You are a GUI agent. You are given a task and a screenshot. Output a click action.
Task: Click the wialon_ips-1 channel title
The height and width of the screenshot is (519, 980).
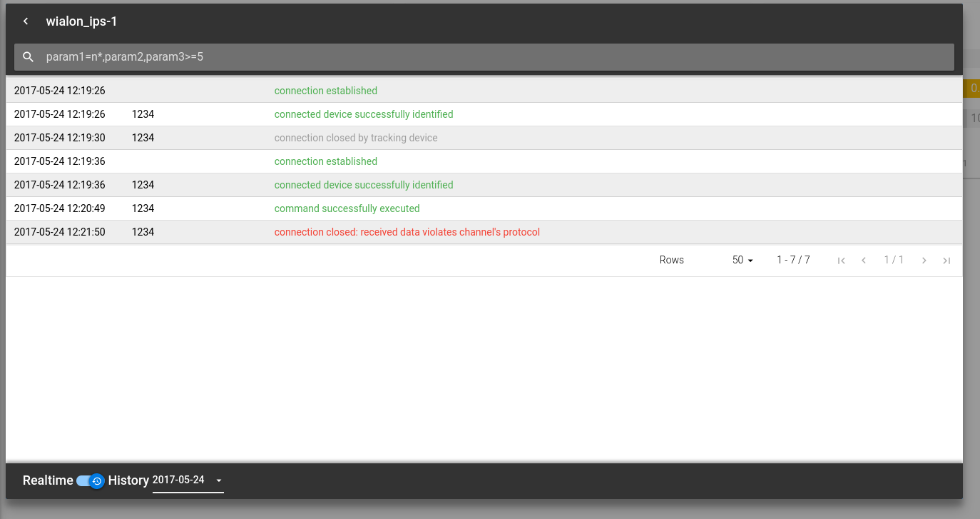81,21
